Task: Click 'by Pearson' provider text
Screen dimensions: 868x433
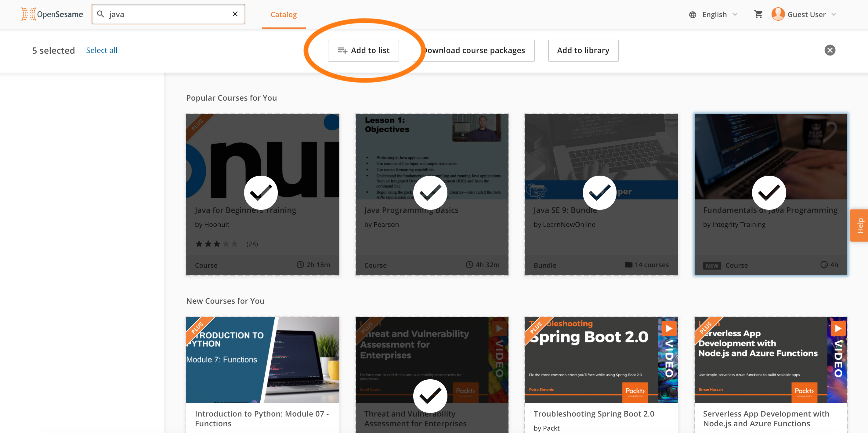Action: pyautogui.click(x=382, y=225)
